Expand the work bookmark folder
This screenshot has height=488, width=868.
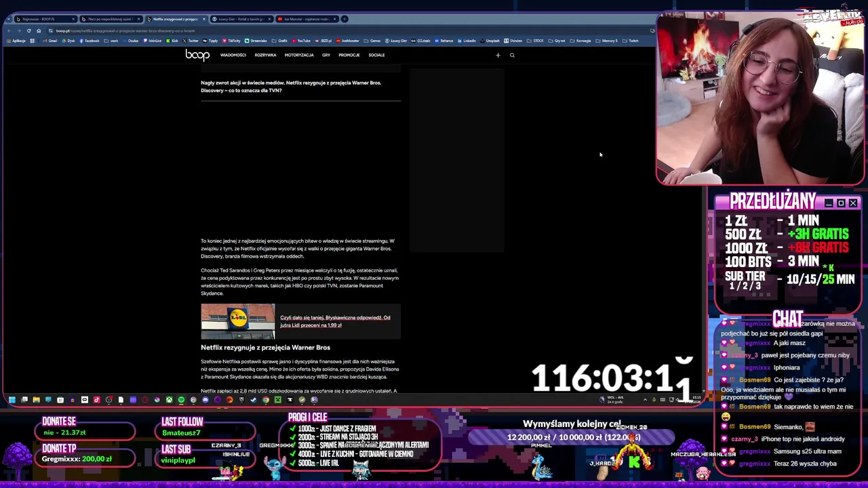point(111,41)
